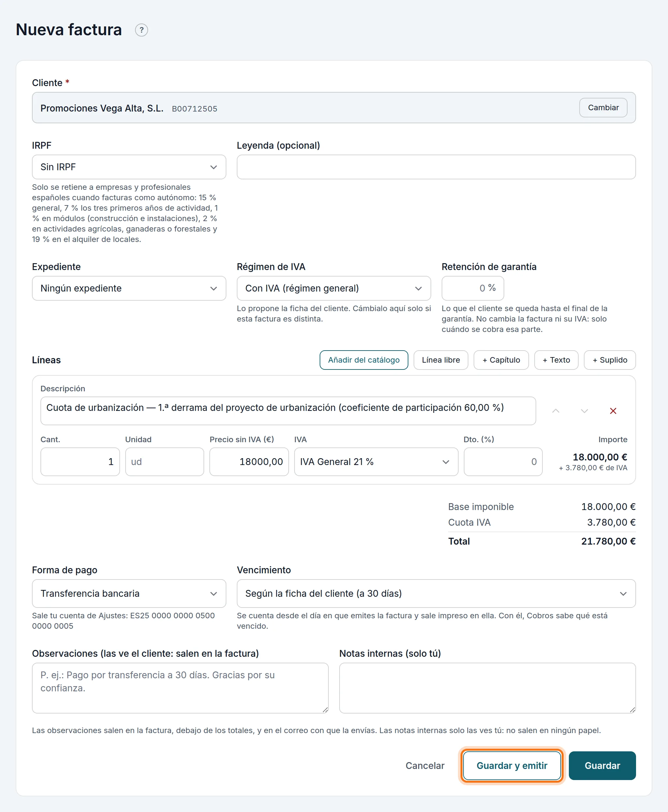668x812 pixels.
Task: Add a Línea libre
Action: pyautogui.click(x=441, y=360)
